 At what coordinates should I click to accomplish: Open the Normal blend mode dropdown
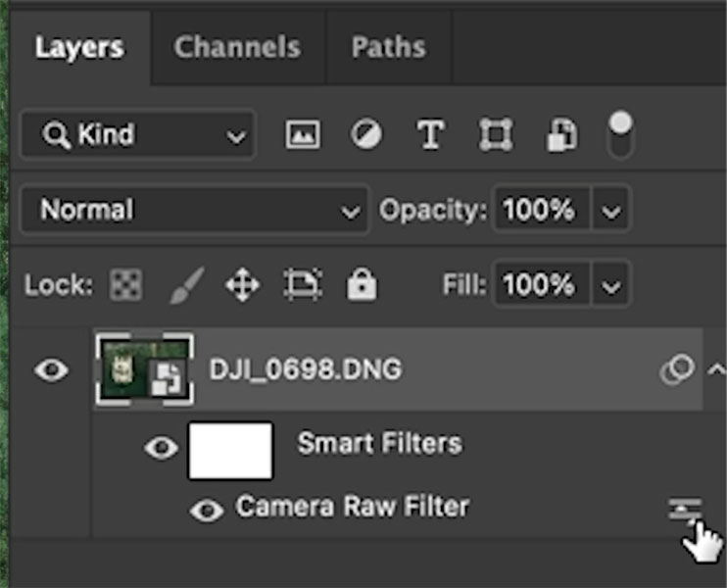coord(194,210)
